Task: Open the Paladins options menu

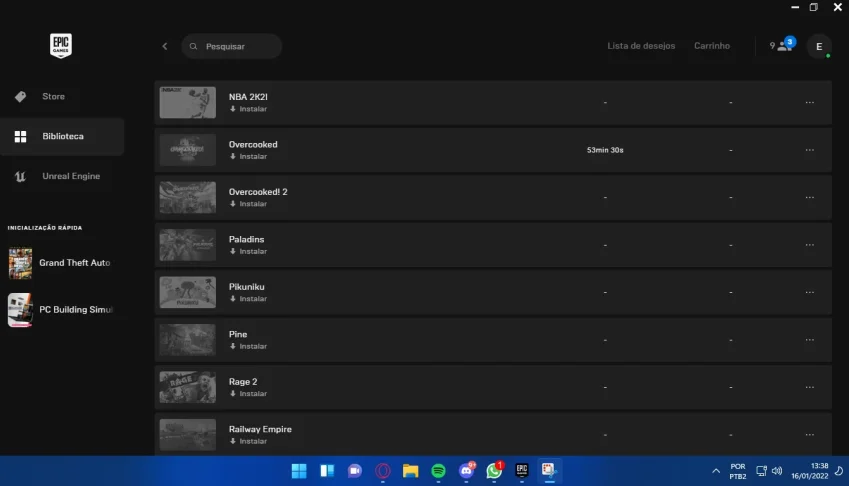Action: (x=809, y=245)
